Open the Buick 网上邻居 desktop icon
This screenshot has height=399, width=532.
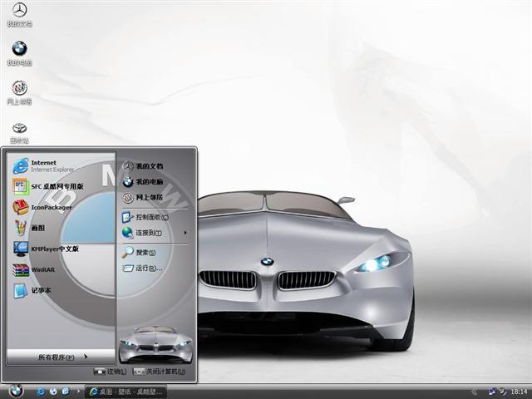[x=19, y=89]
